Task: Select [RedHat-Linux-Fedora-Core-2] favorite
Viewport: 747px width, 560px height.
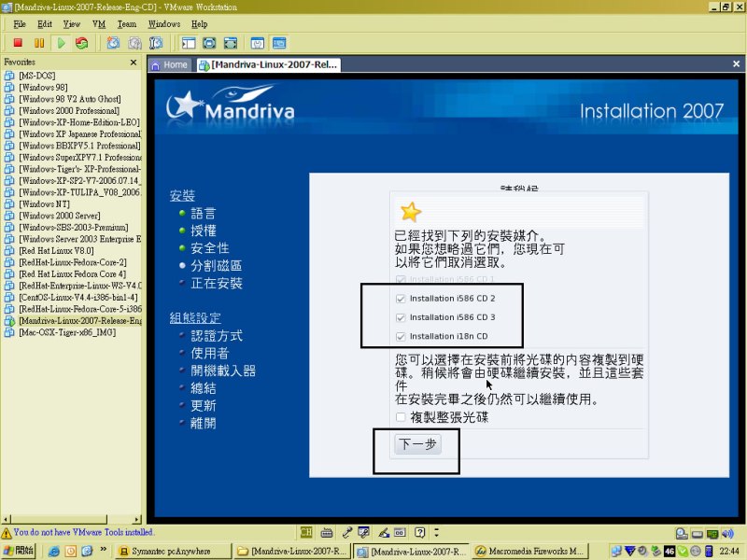Action: [73, 262]
